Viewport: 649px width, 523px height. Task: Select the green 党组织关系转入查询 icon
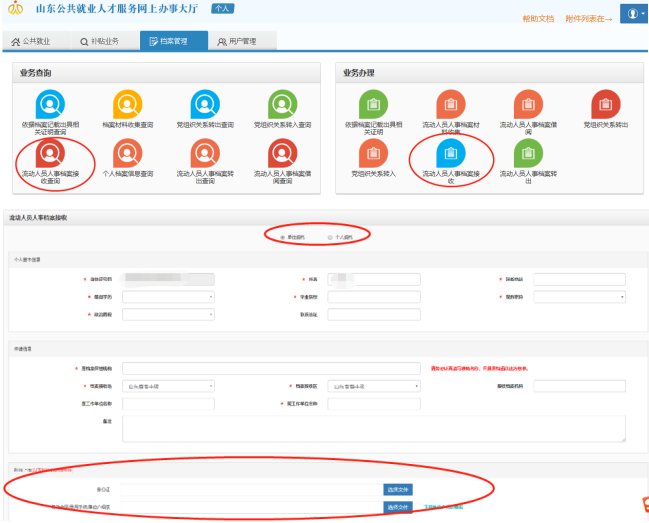tap(282, 103)
